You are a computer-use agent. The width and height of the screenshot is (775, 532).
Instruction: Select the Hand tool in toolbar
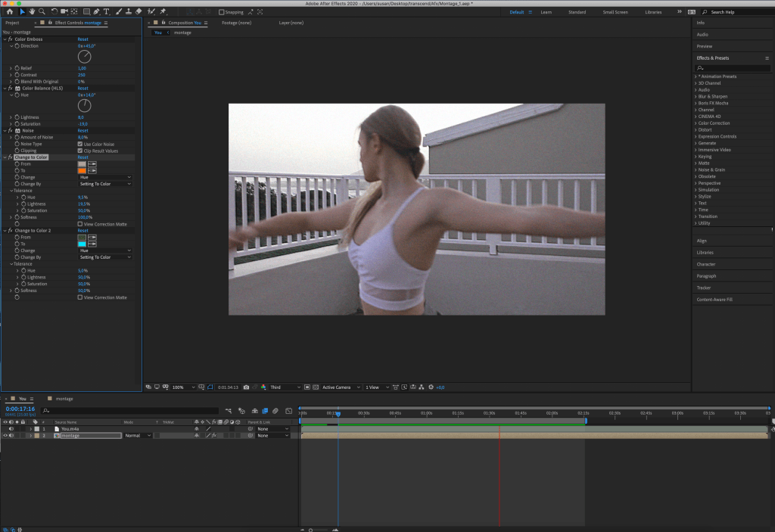click(x=32, y=12)
